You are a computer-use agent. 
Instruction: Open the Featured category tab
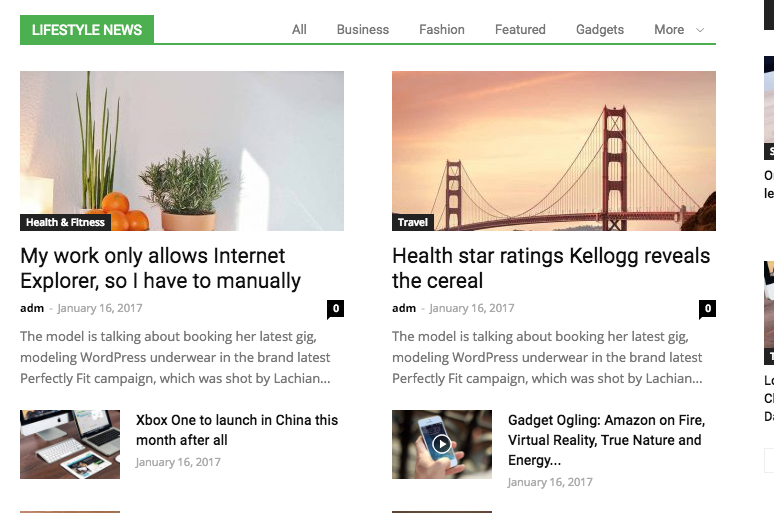coord(520,30)
